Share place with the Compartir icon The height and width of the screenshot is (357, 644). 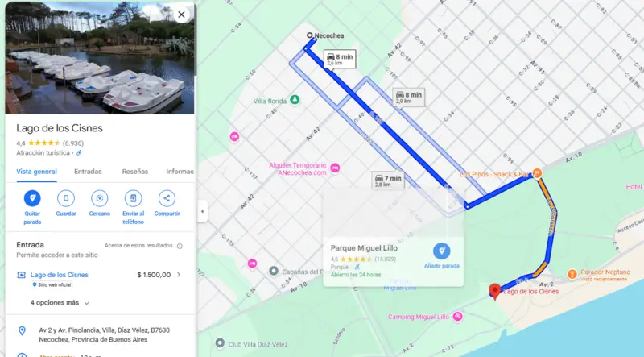point(167,198)
